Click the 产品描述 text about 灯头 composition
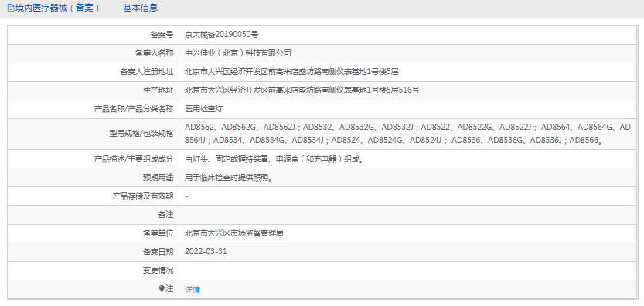The image size is (644, 306). pos(274,159)
